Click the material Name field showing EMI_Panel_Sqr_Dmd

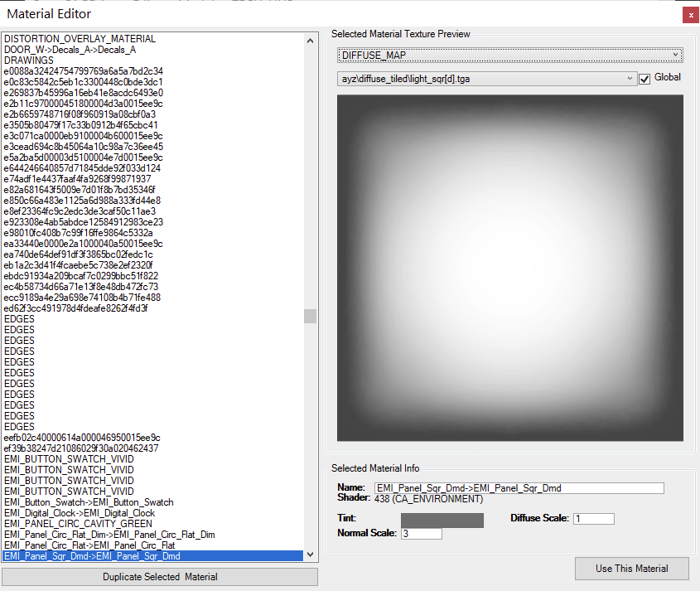(519, 487)
